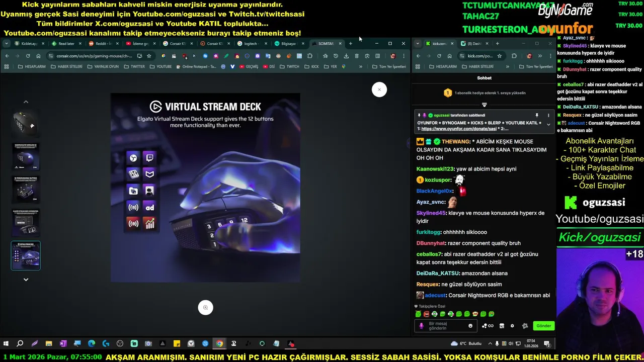Screen dimensions: 644x362
Task: Click the zoom magnifier below the product image
Action: tap(205, 307)
